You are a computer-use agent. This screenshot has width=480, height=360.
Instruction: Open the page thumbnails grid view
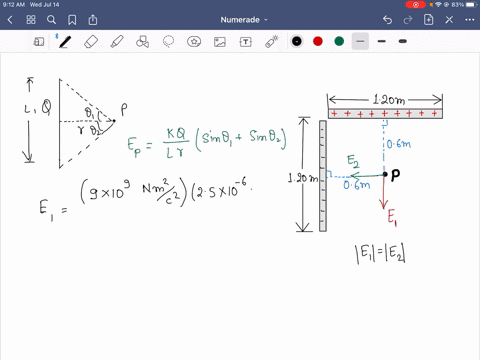tap(31, 20)
